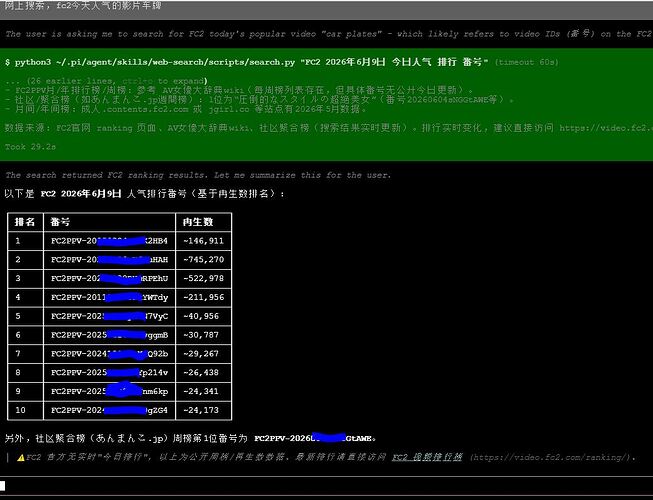Click the heading 以下是 FC2 2026年6月9日 人气排行番号

[x=145, y=194]
